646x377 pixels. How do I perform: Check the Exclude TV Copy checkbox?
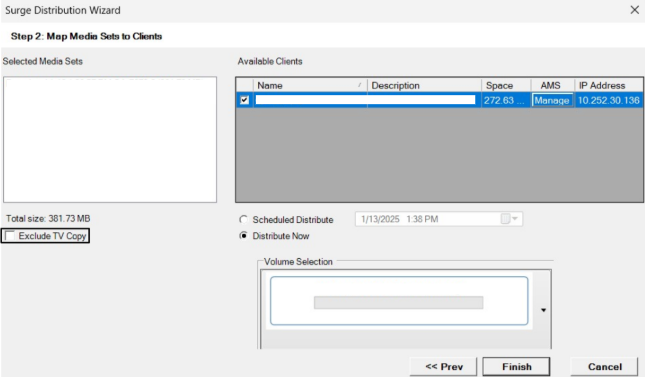tap(9, 236)
